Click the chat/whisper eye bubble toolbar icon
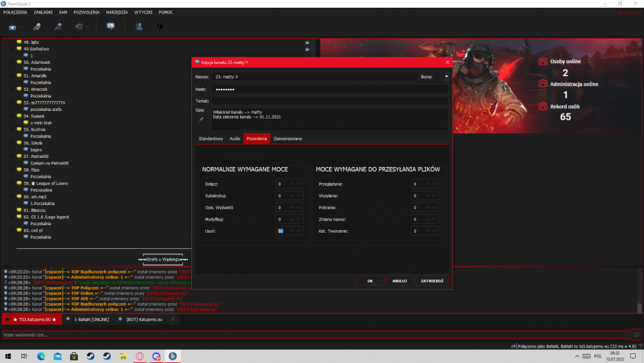Viewport: 644px width, 363px height. (111, 26)
